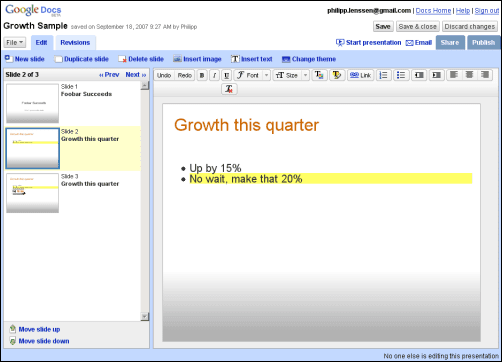The image size is (502, 362).
Task: Switch to the Revisions tab
Action: pos(75,43)
